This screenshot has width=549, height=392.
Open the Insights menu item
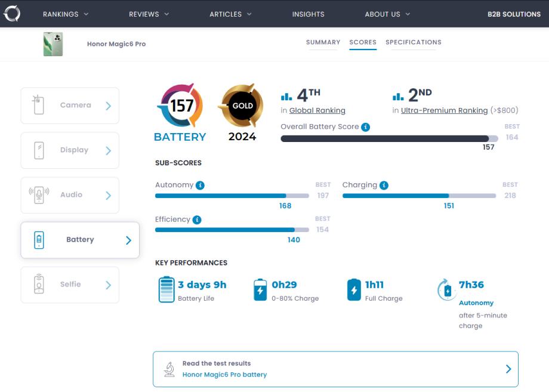[x=308, y=14]
